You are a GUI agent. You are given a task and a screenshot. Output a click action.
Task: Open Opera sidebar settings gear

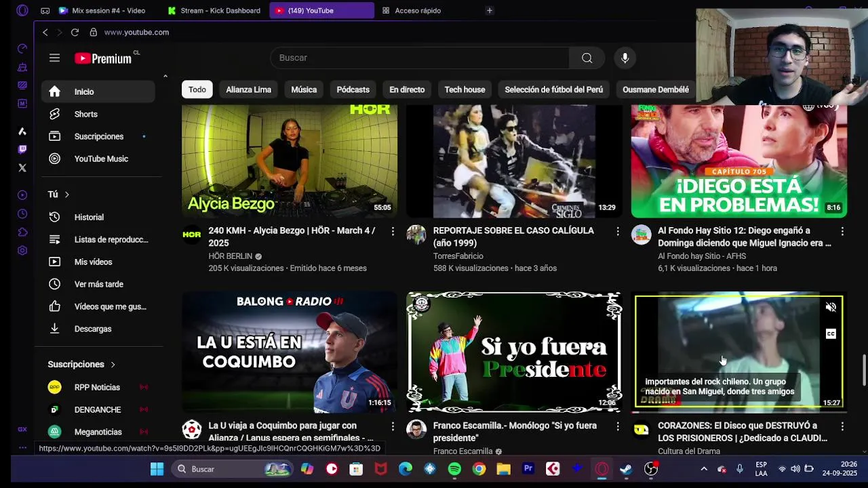pos(22,250)
